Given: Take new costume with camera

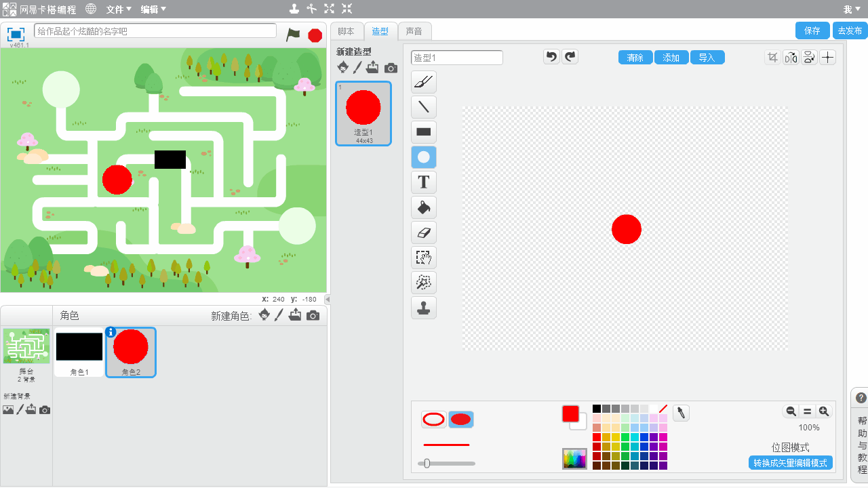Looking at the screenshot, I should pos(391,68).
